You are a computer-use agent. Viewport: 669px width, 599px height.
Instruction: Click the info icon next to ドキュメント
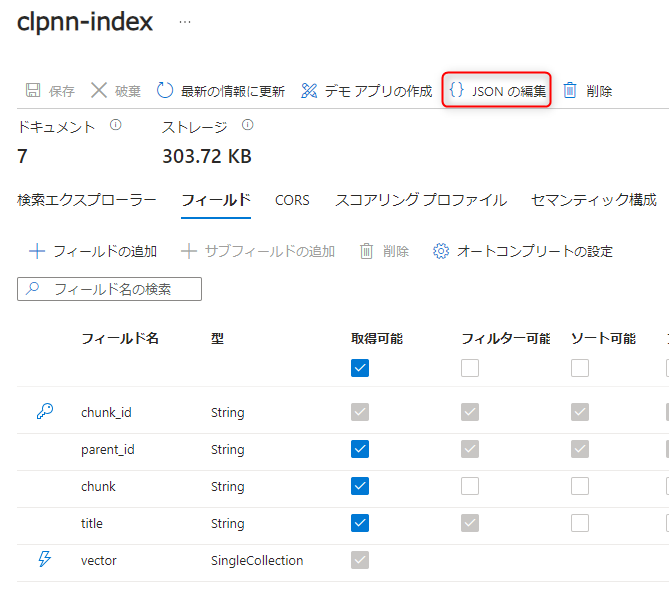point(115,126)
